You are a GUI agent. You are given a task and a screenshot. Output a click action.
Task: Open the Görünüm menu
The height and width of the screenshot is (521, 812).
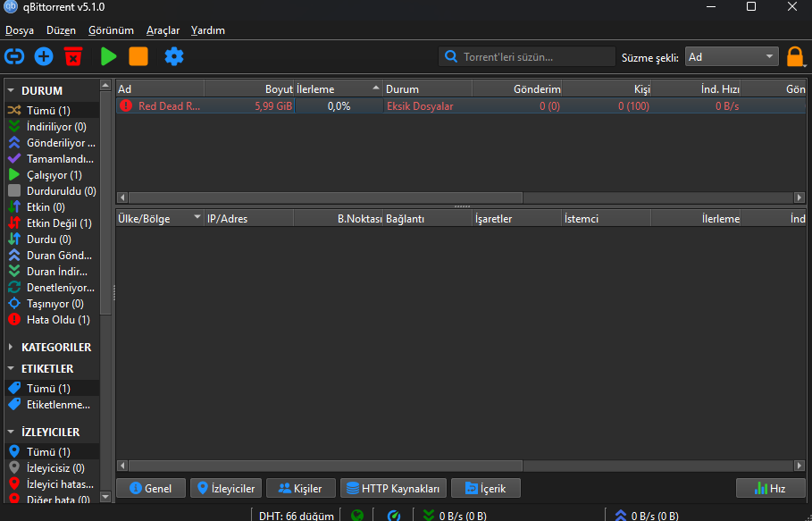[x=111, y=30]
